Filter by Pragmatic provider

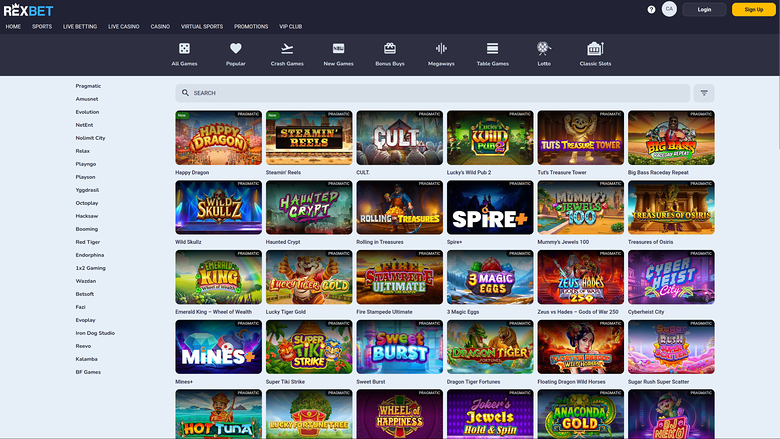(88, 86)
